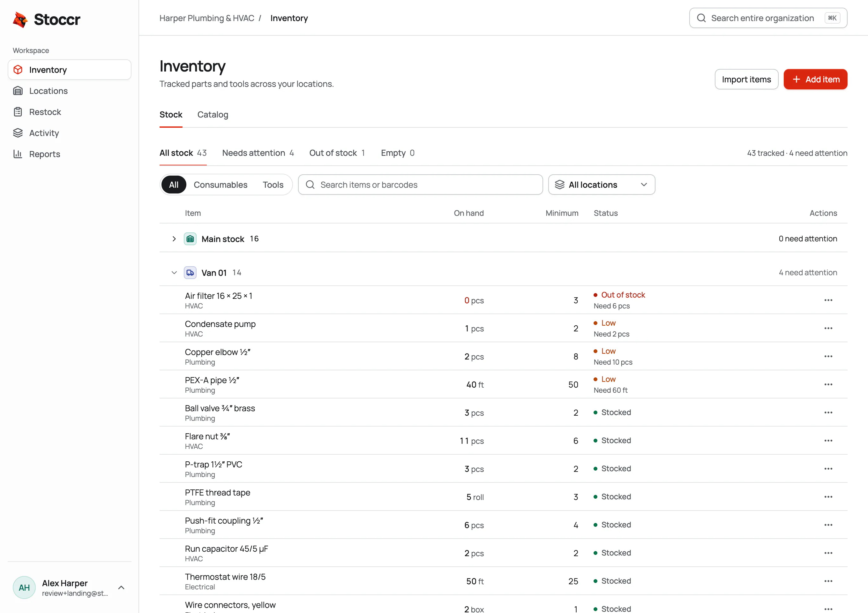Open actions menu for Flare nut ⅜″

coord(828,441)
